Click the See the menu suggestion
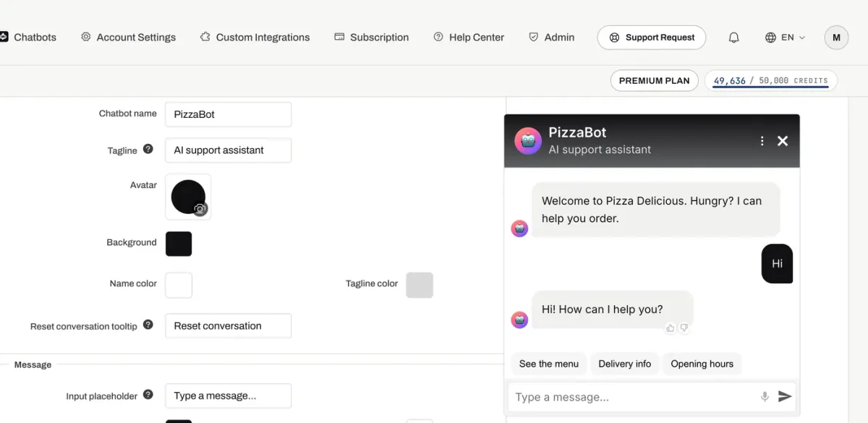Screen dimensions: 868x423 tap(549, 364)
